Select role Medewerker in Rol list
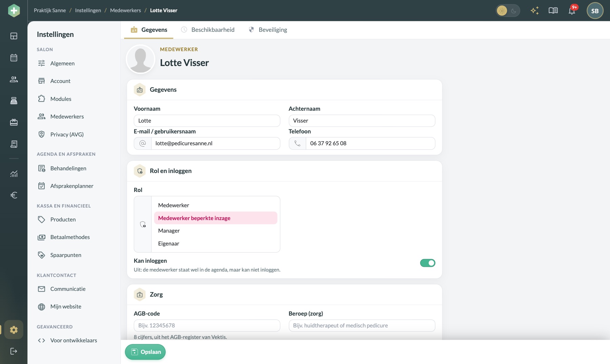Image resolution: width=610 pixels, height=364 pixels. [216, 205]
